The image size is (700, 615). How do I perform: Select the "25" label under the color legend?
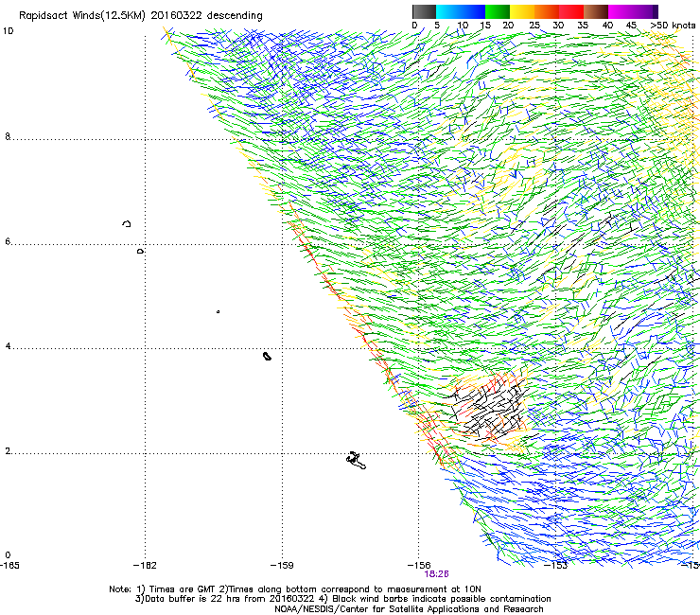pyautogui.click(x=534, y=26)
